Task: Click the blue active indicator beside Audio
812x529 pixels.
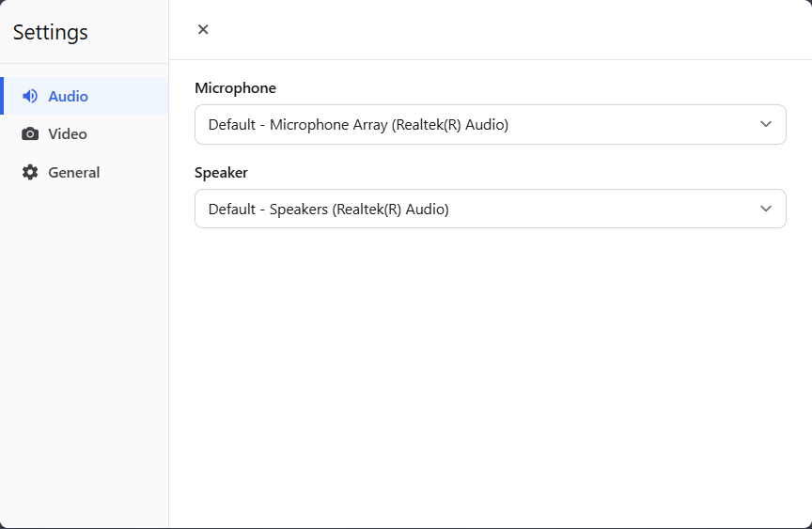Action: point(2,96)
